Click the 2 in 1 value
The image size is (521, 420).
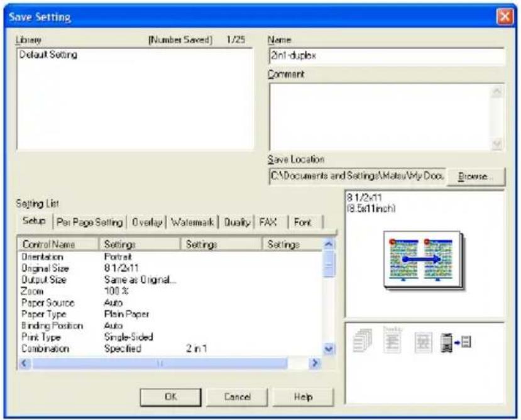click(x=196, y=348)
